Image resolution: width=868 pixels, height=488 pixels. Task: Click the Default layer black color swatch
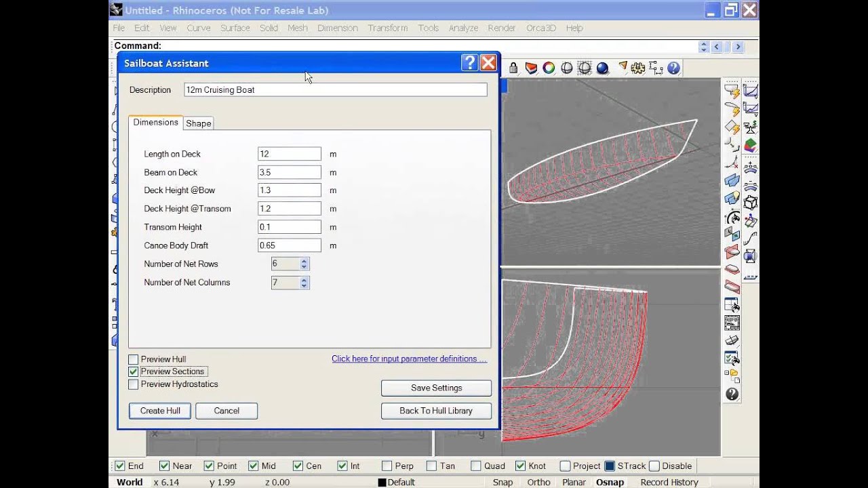(x=382, y=483)
